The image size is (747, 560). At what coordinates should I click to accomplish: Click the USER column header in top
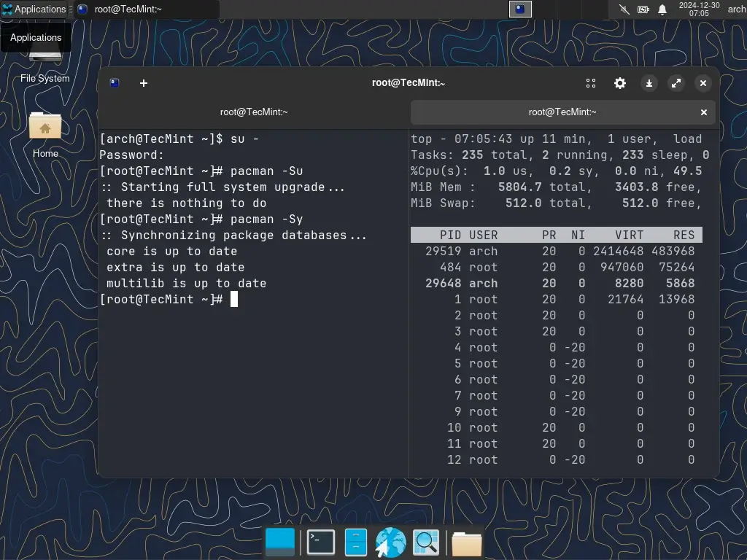click(x=484, y=236)
